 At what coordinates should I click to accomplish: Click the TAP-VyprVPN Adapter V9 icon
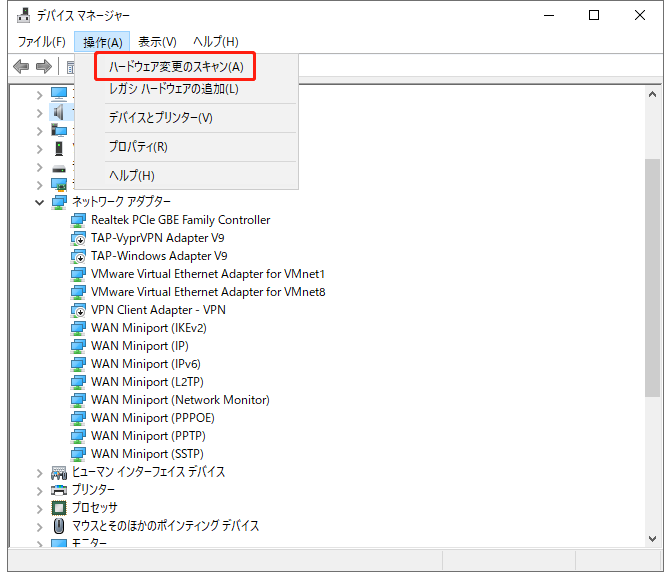(x=79, y=238)
